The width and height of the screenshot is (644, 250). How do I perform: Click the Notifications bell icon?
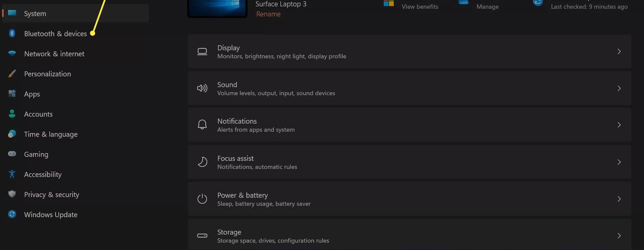tap(202, 125)
